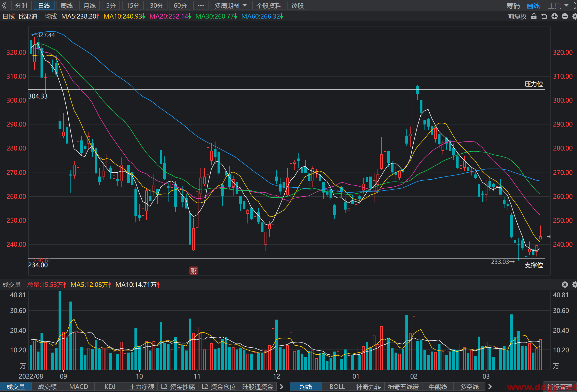Screen dimensions: 577x392
Task: Select the 60分 period
Action: click(180, 5)
